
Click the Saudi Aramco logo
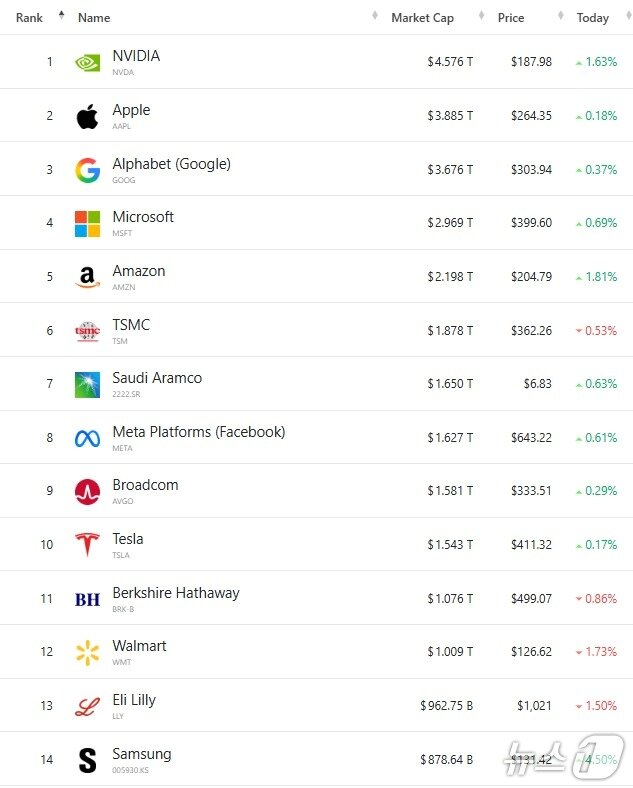coord(87,385)
